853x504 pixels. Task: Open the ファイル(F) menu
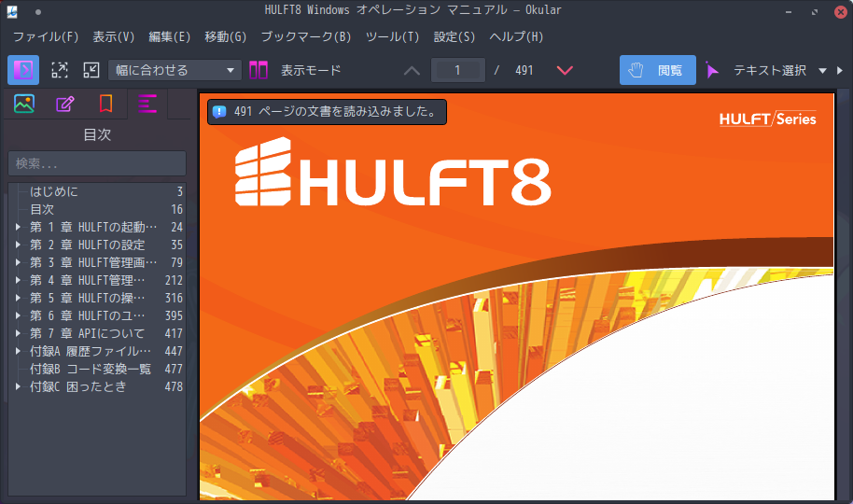[x=46, y=36]
